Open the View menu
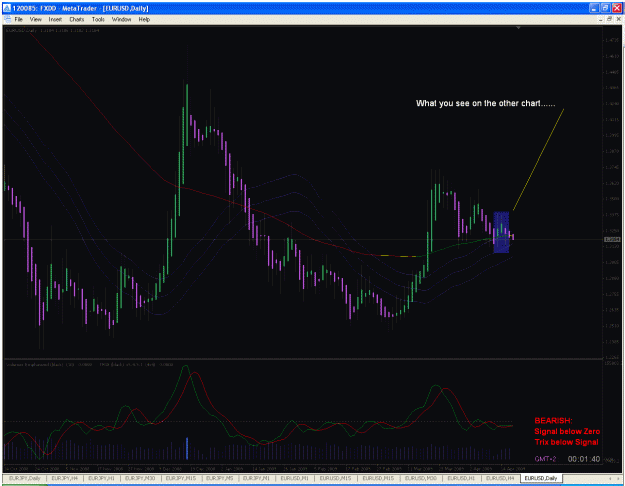Image resolution: width=625 pixels, height=486 pixels. (x=35, y=19)
